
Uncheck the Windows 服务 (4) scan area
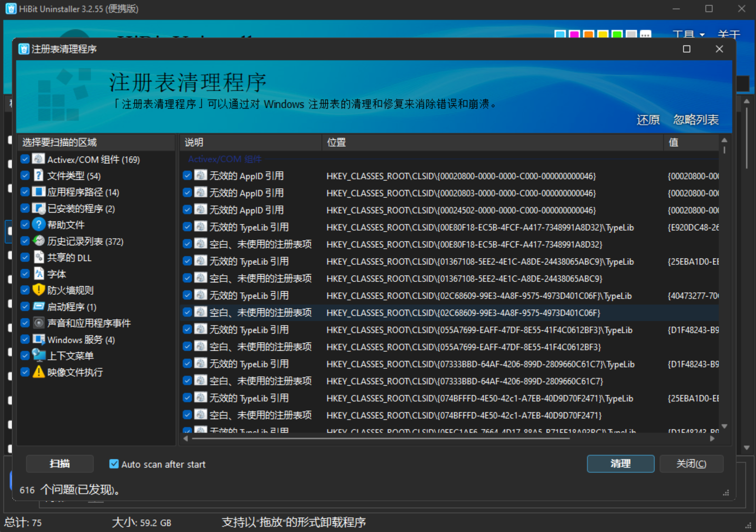[x=25, y=339]
